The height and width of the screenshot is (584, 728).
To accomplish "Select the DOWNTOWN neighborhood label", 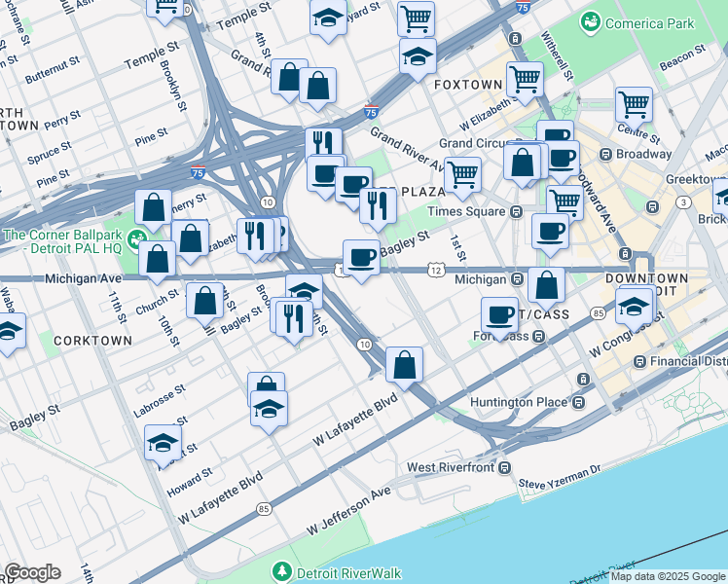I will (x=646, y=278).
